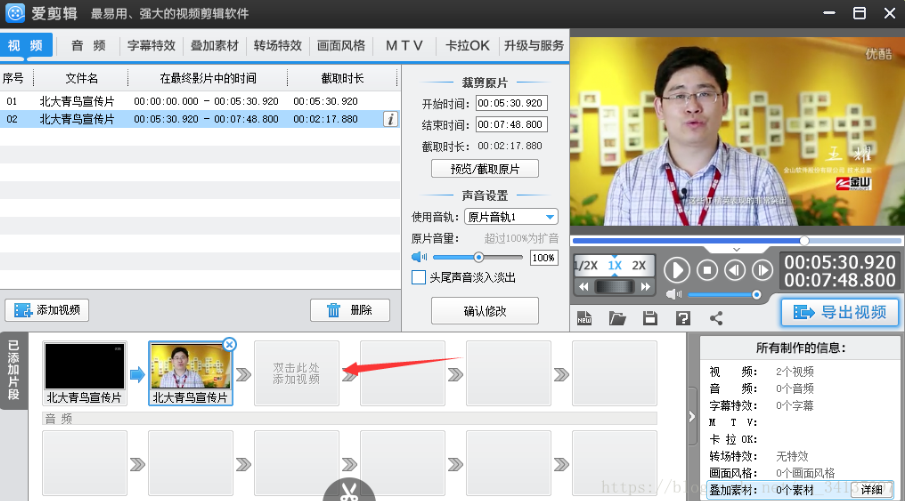Screen dimensions: 907x501
Task: Click the volume 100% value field
Action: click(544, 257)
